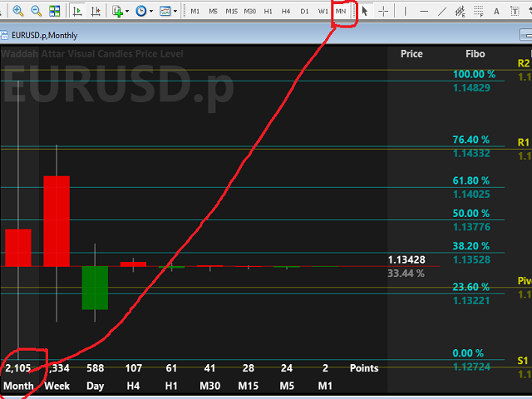Click the Points label
Image resolution: width=532 pixels, height=399 pixels.
pos(364,368)
